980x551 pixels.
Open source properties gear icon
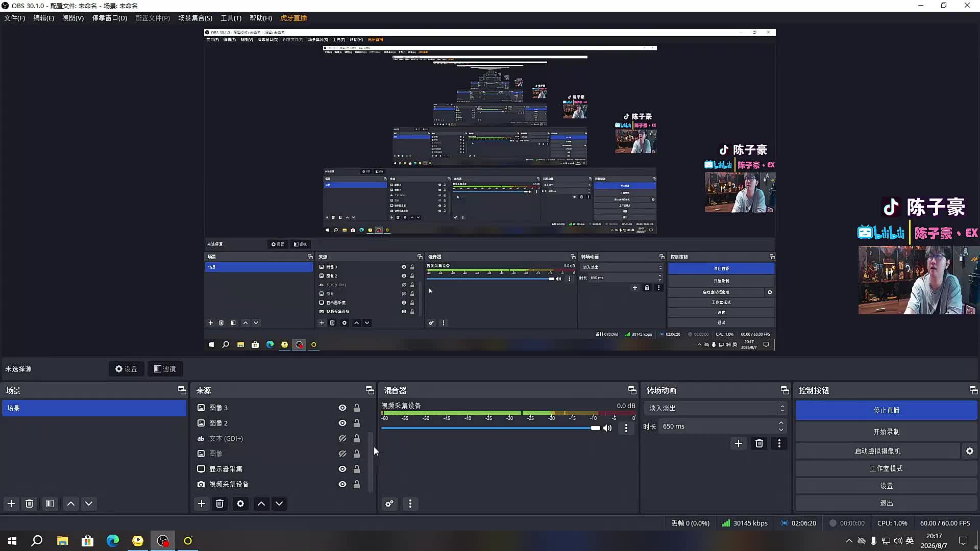[240, 504]
